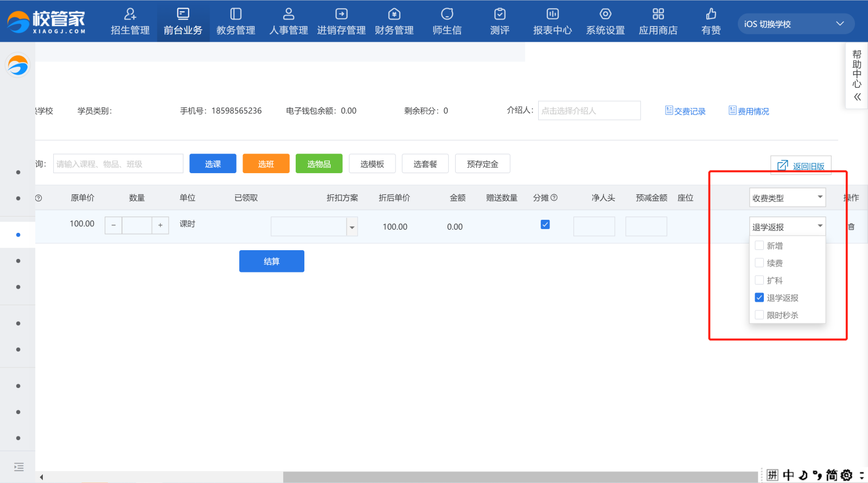Check the 续费 option
This screenshot has height=483, width=868.
759,263
